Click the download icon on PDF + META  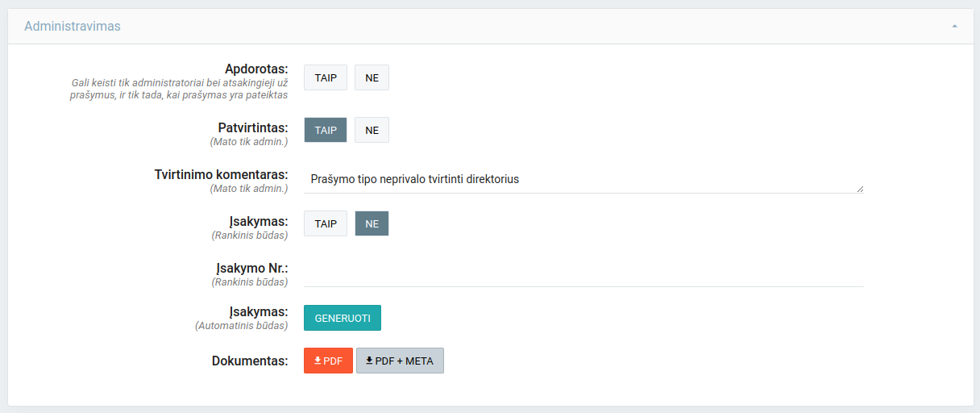click(x=369, y=361)
